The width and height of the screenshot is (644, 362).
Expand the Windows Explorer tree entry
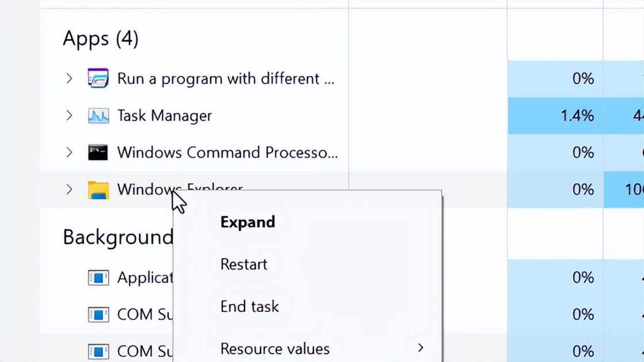[x=70, y=189]
